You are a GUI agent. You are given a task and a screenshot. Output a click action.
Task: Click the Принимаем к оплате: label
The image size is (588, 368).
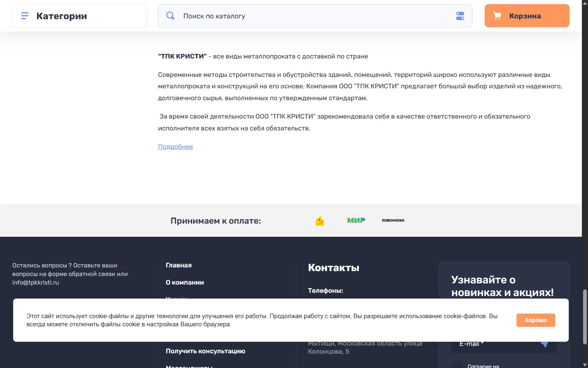point(216,221)
